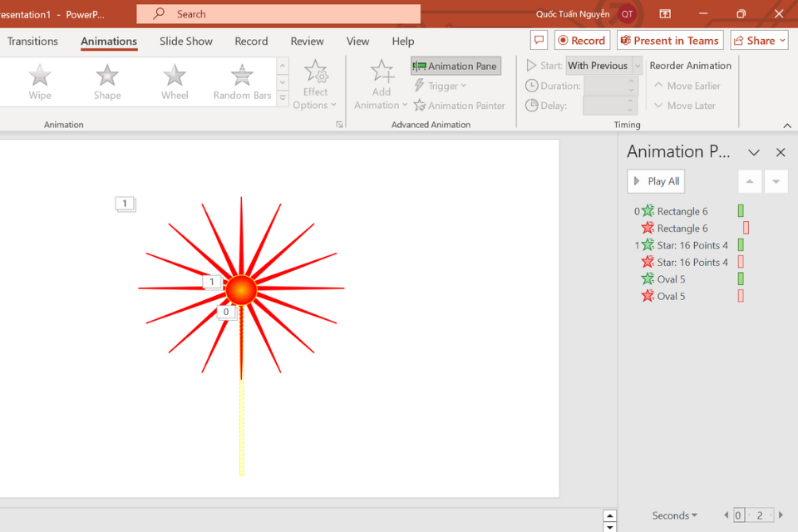Open the Animation group dialog launcher
This screenshot has height=532, width=798.
coord(339,125)
